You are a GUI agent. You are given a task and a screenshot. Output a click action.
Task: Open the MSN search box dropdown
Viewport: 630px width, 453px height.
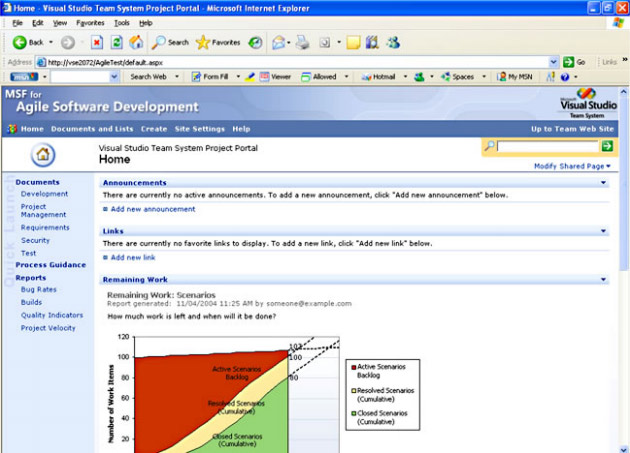(x=114, y=76)
